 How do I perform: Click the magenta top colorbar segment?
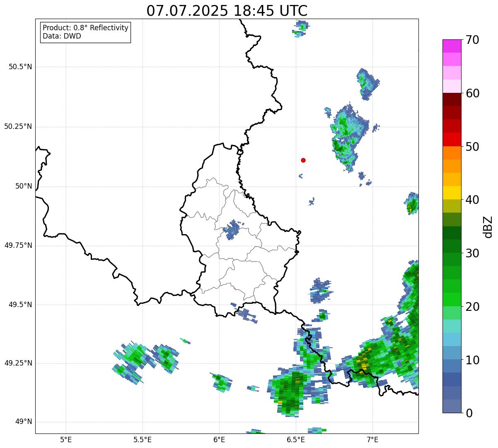coord(452,46)
